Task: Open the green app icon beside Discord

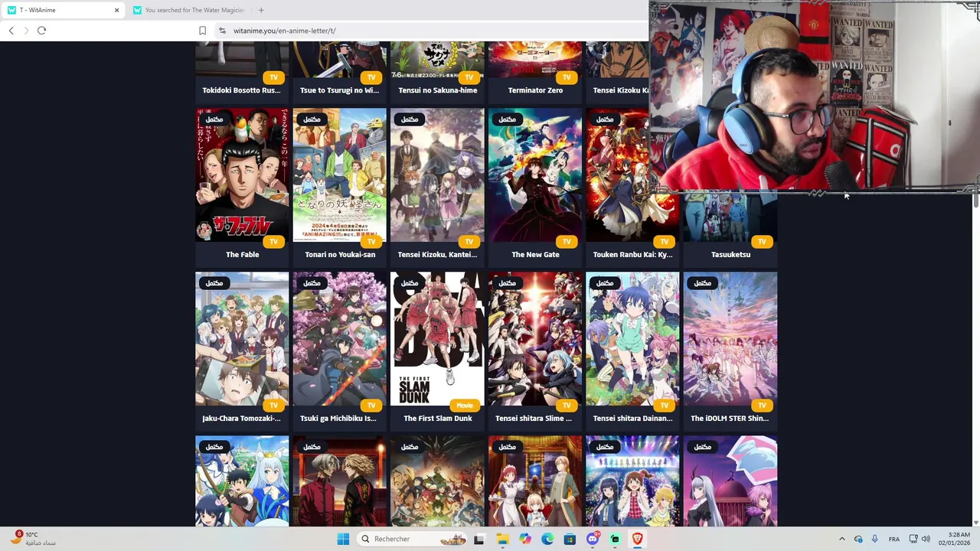Action: (615, 539)
